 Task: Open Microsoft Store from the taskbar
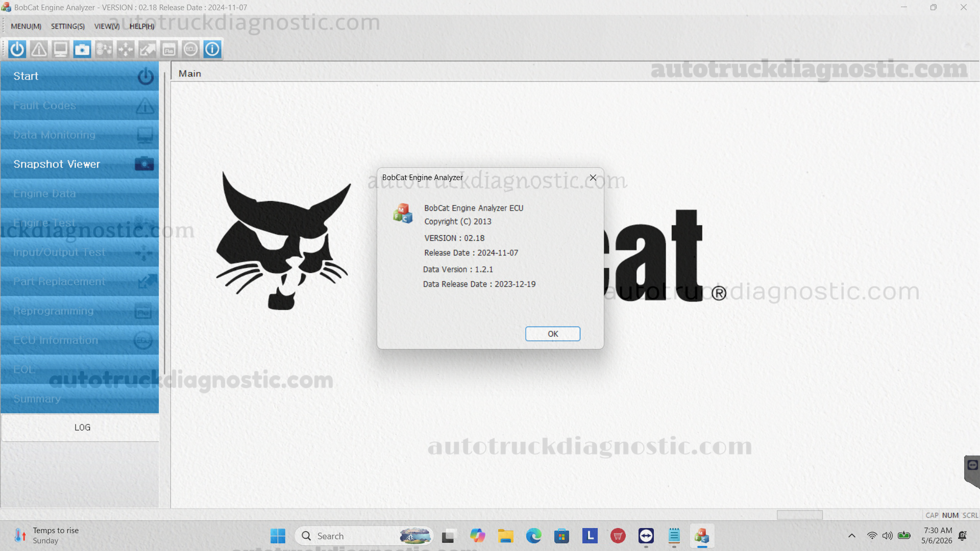tap(561, 536)
